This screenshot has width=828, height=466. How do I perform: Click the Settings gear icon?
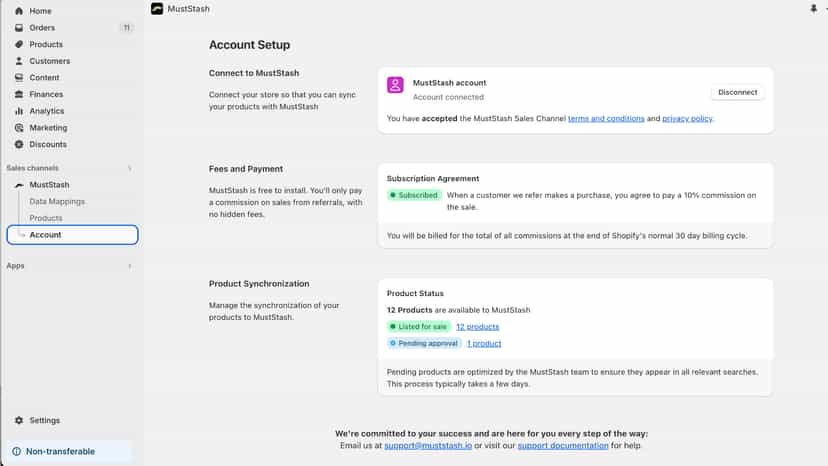click(x=19, y=421)
